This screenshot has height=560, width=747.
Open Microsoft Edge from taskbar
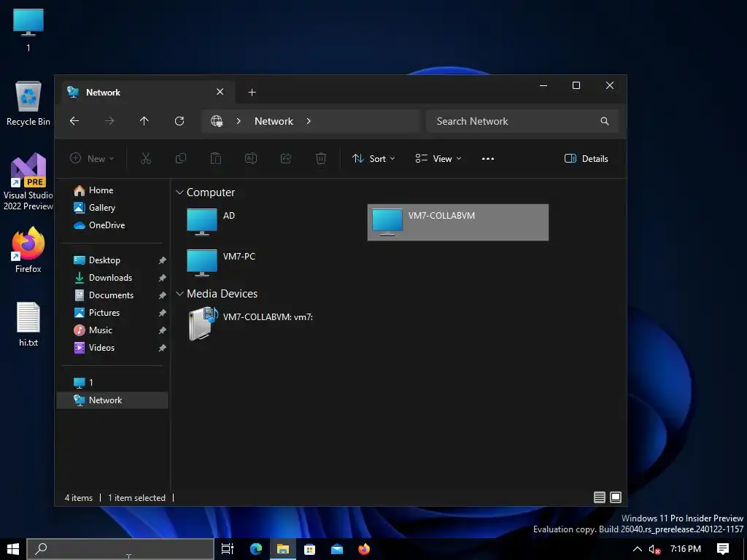tap(256, 549)
